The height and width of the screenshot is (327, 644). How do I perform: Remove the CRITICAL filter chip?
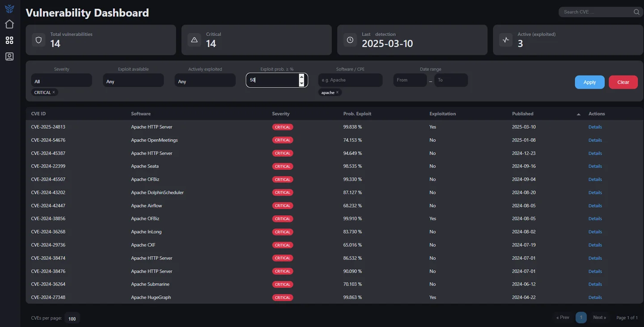coord(54,92)
